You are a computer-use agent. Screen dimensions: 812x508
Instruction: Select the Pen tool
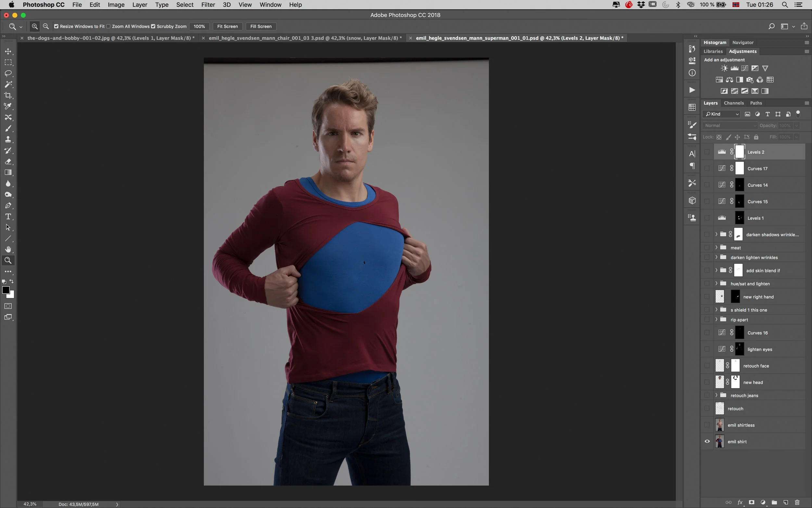(8, 206)
